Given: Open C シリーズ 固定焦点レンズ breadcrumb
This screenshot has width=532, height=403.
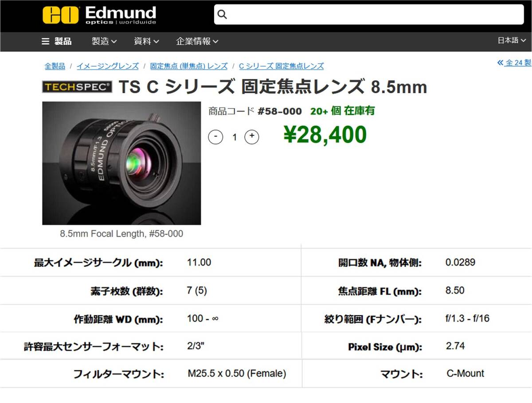Looking at the screenshot, I should 282,66.
